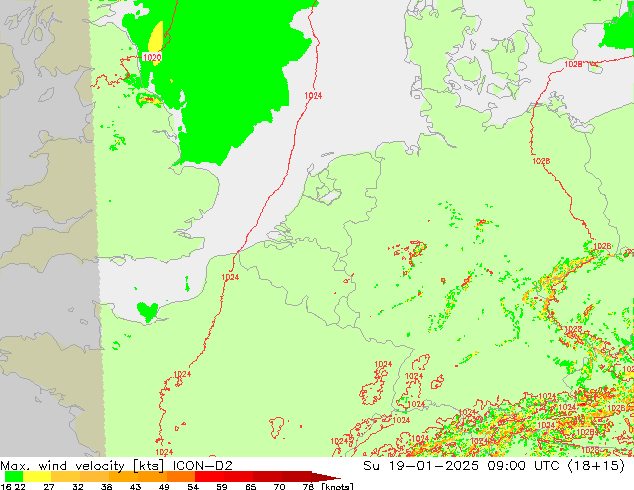Click the "1024" isobar label on French Channel coast
The width and height of the screenshot is (634, 490).
click(230, 277)
